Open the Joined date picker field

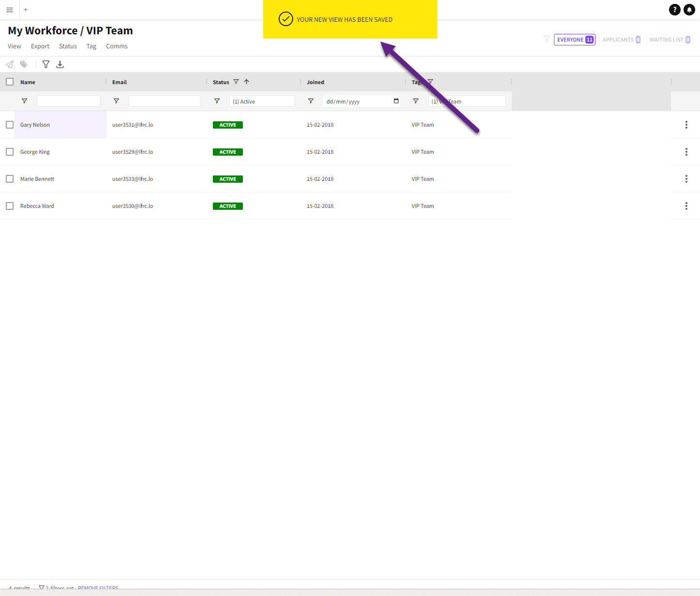[x=361, y=102]
